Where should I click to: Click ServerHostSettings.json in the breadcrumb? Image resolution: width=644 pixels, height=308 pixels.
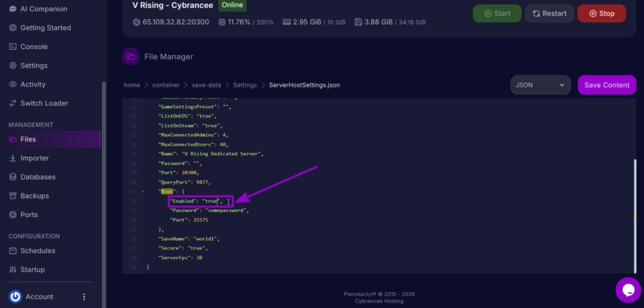coord(304,85)
